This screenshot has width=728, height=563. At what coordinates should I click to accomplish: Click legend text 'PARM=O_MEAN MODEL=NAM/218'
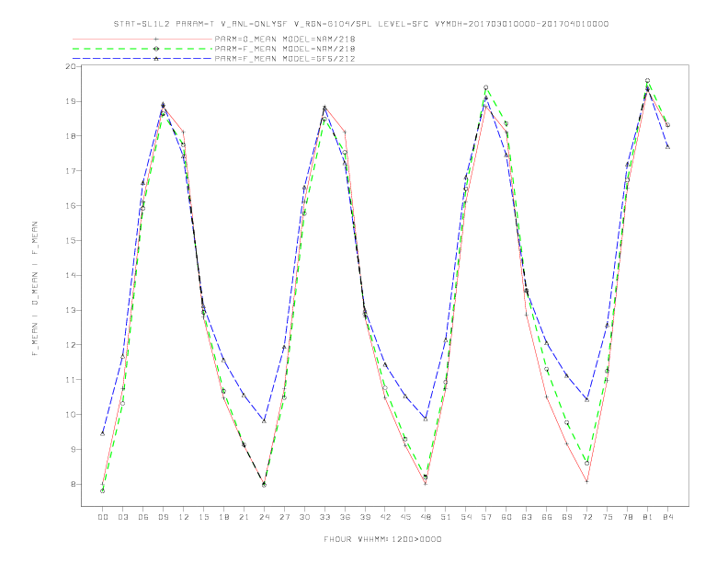pyautogui.click(x=285, y=40)
